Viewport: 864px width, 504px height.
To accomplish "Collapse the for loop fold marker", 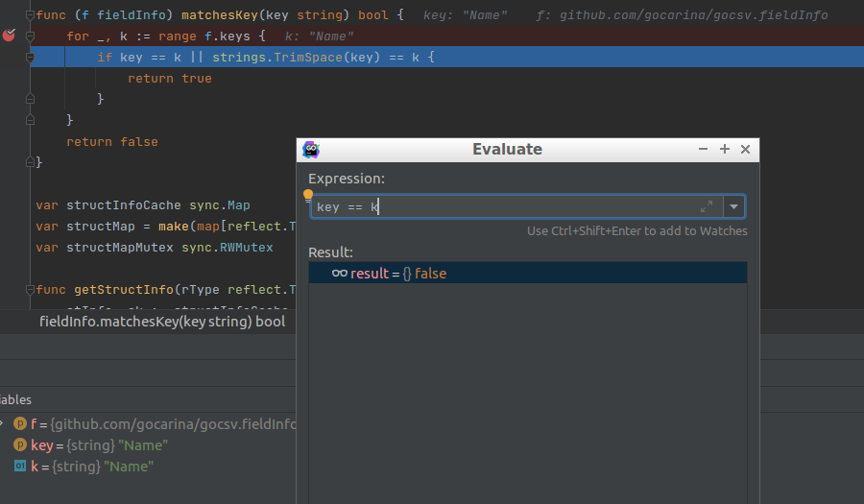I will coord(31,36).
